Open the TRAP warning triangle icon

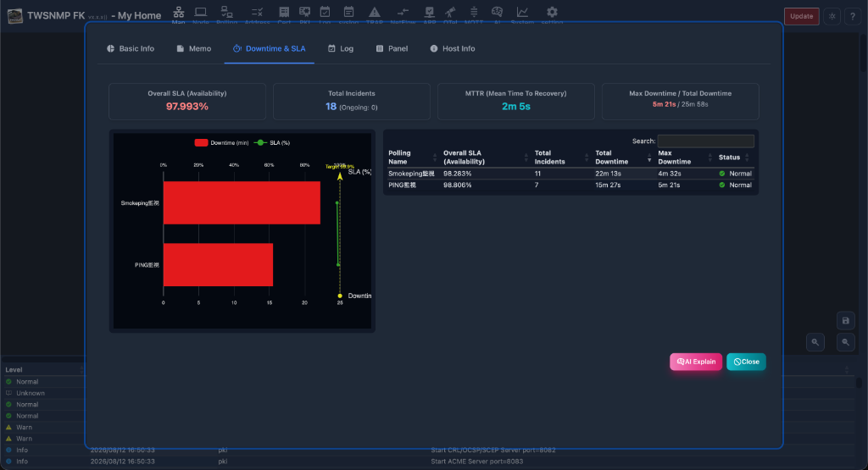coord(375,12)
